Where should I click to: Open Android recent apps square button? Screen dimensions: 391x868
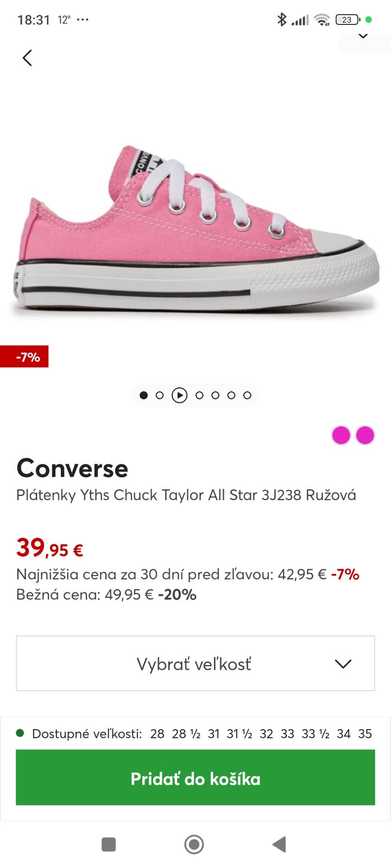point(109,844)
